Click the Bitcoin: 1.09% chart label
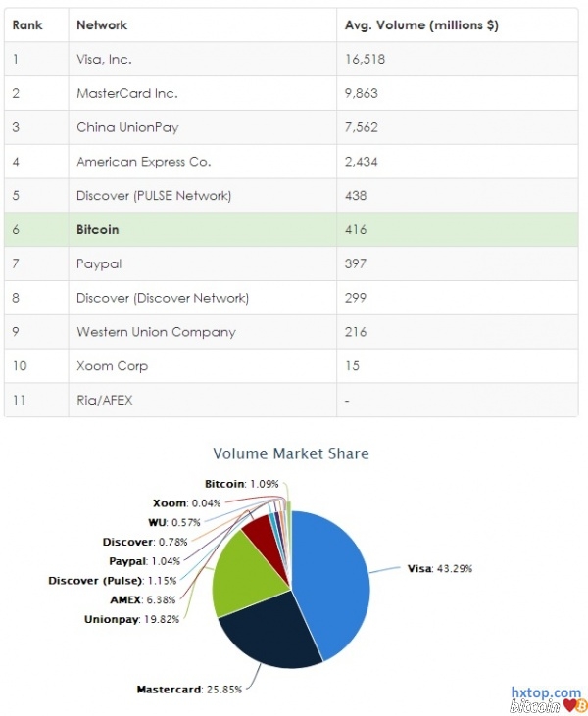 241,483
